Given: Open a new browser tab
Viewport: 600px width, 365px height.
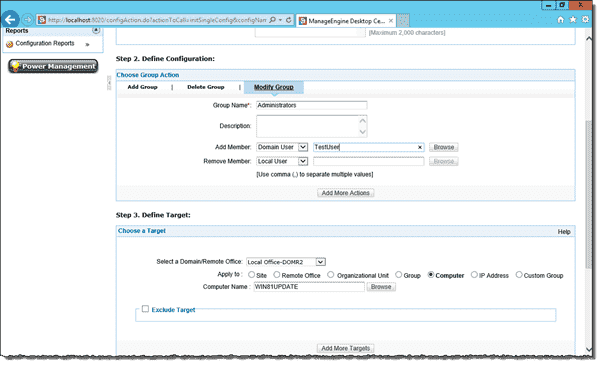Looking at the screenshot, I should [x=403, y=21].
